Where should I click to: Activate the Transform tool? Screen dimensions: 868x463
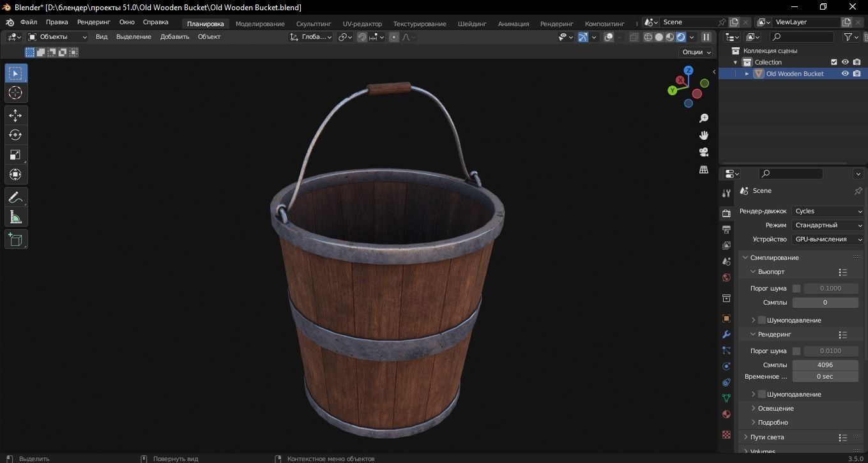(16, 174)
